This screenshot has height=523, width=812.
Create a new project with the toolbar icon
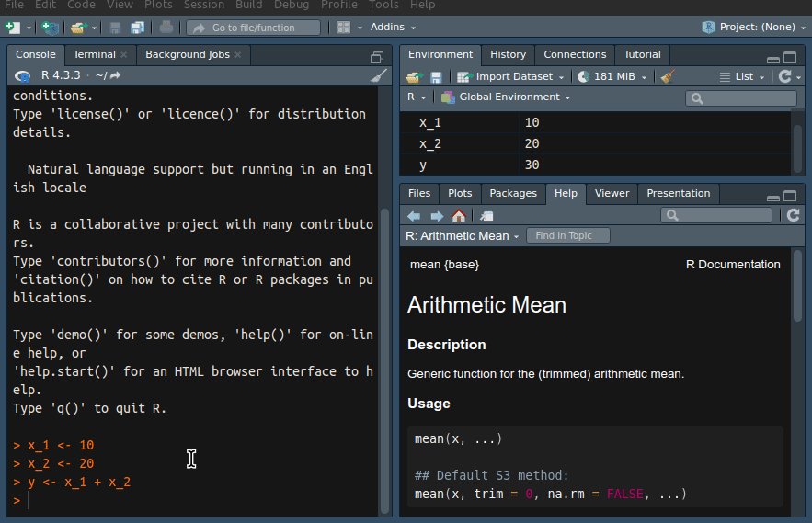(x=50, y=28)
